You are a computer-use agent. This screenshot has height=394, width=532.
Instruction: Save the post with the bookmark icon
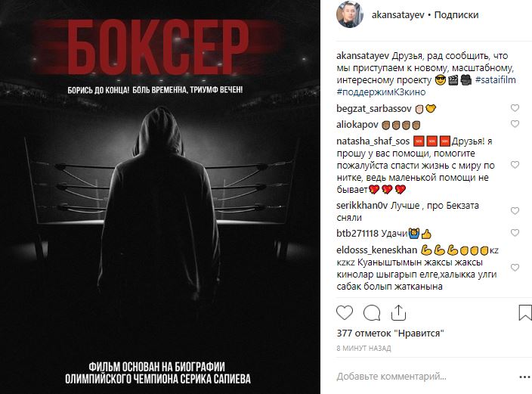tap(525, 312)
